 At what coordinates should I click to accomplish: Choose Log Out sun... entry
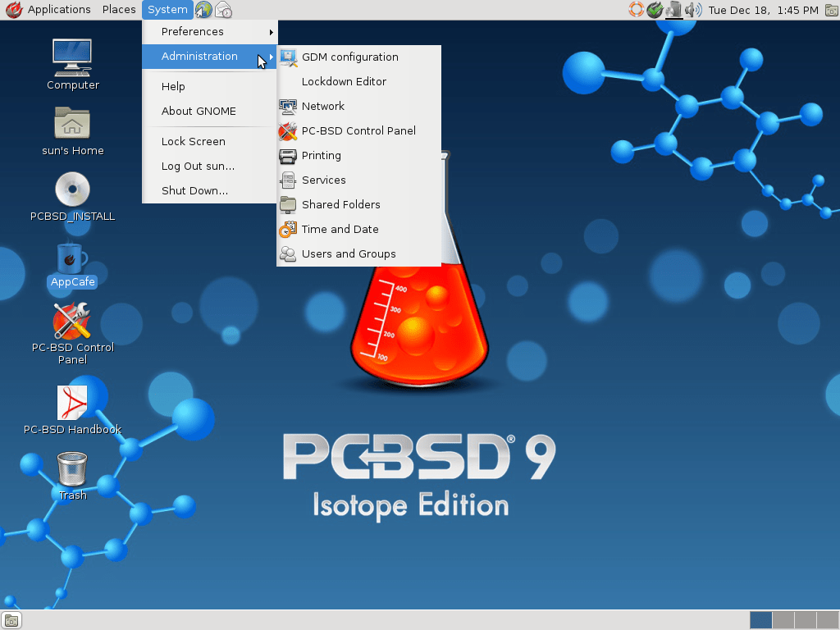click(x=209, y=166)
